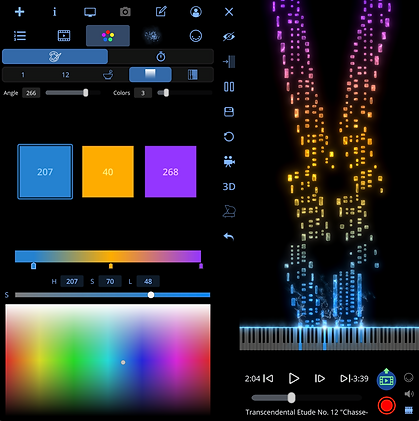The height and width of the screenshot is (421, 419).
Task: Select the paint palette color mode
Action: point(55,56)
